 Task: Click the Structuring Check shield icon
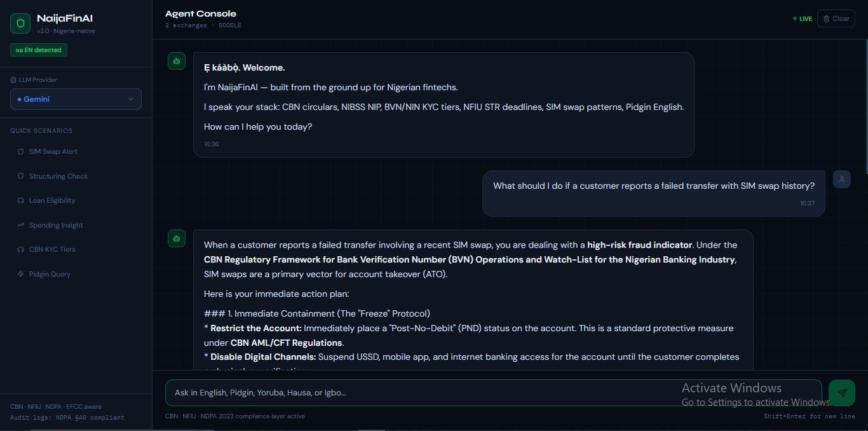pos(22,176)
